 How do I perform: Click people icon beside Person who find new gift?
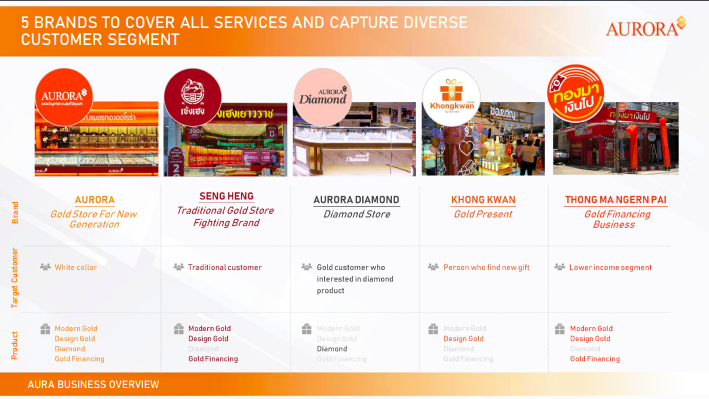[x=433, y=267]
